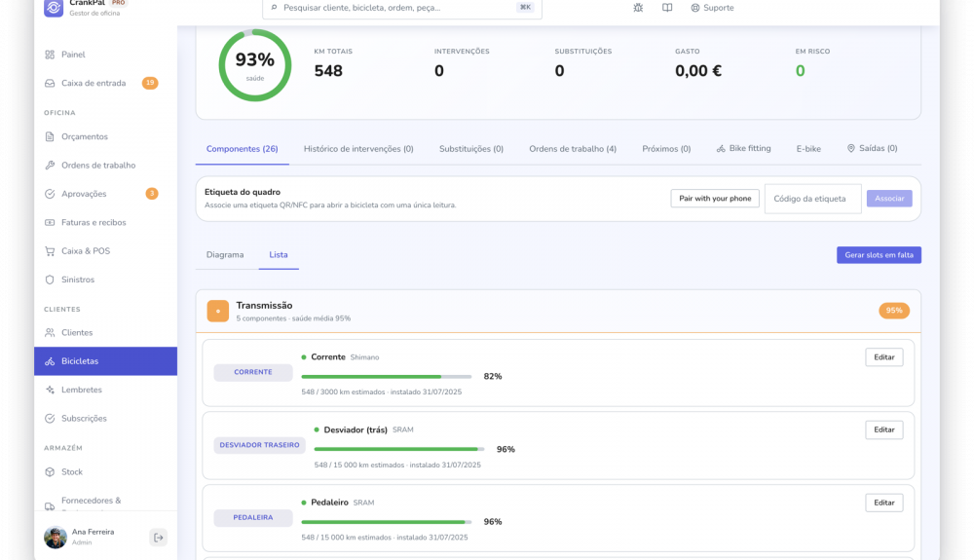Click the Aprovações check icon
The image size is (974, 560).
point(50,194)
